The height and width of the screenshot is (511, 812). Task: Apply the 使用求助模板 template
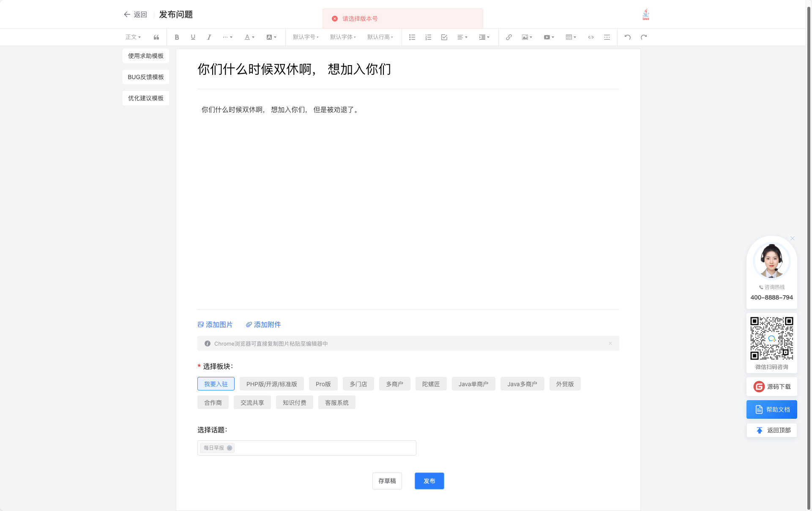[x=146, y=56]
